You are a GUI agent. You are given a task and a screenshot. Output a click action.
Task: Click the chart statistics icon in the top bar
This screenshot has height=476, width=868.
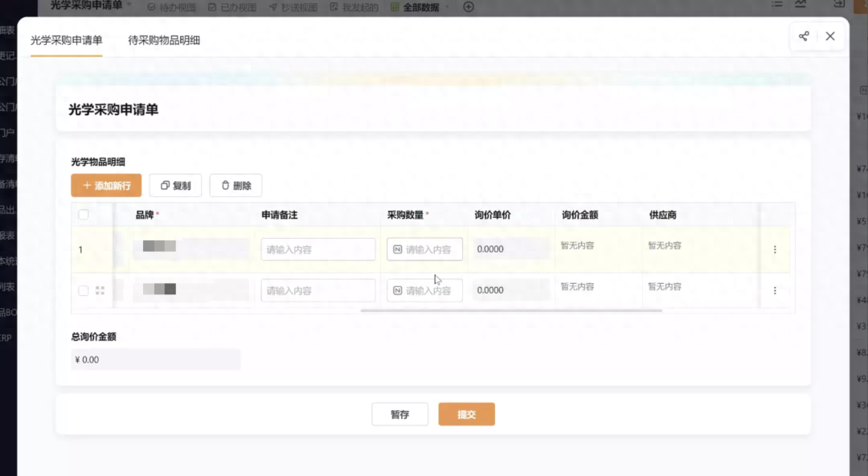(800, 4)
